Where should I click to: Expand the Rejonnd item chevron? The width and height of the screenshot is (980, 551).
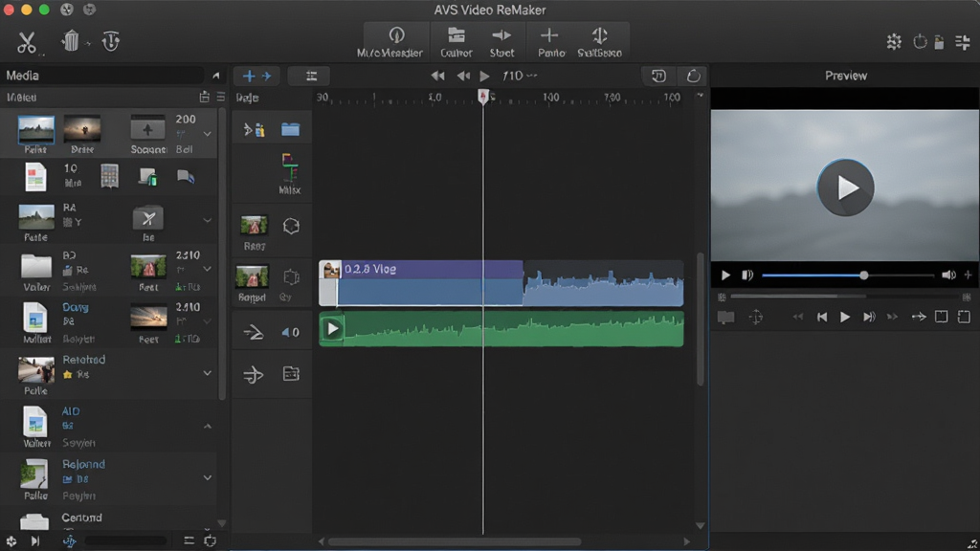tap(207, 478)
